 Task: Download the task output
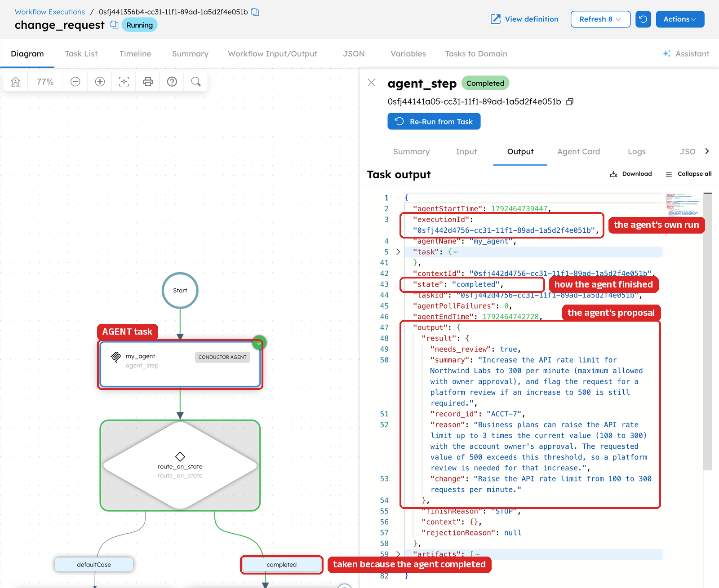point(631,174)
